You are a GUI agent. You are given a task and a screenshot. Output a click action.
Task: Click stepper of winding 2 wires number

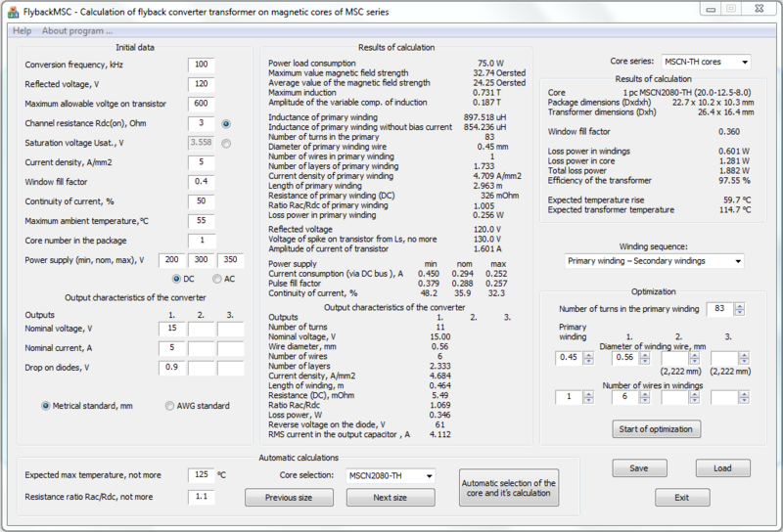(694, 397)
